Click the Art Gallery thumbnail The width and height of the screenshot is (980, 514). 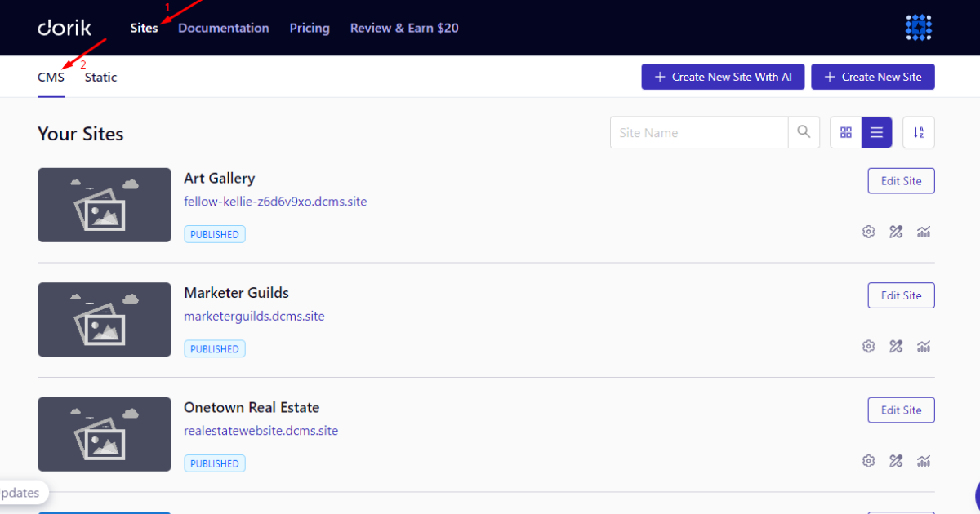(x=105, y=205)
